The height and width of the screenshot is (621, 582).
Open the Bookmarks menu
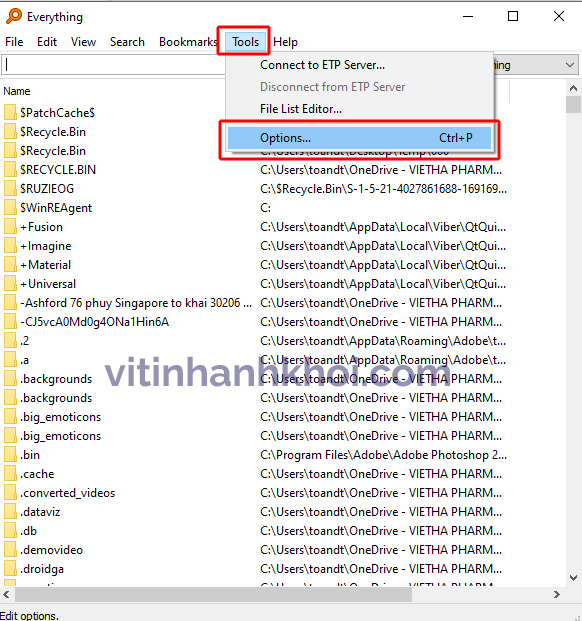pyautogui.click(x=188, y=42)
